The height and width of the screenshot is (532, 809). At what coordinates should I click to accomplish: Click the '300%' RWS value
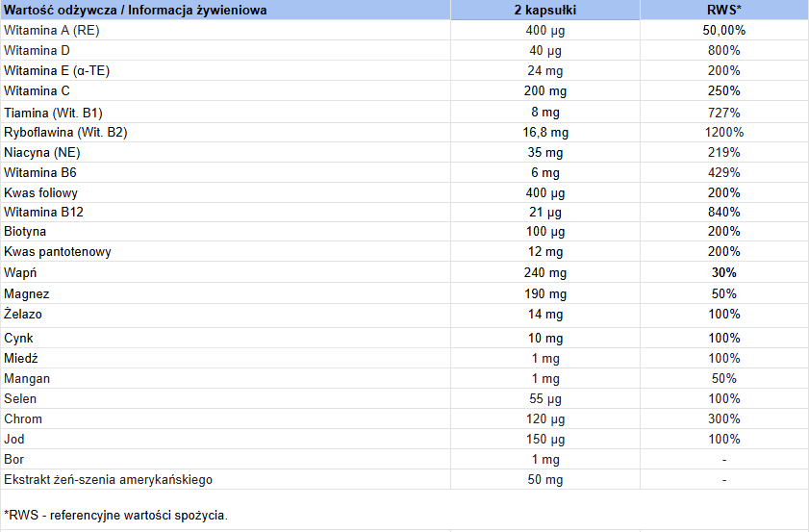pyautogui.click(x=724, y=419)
